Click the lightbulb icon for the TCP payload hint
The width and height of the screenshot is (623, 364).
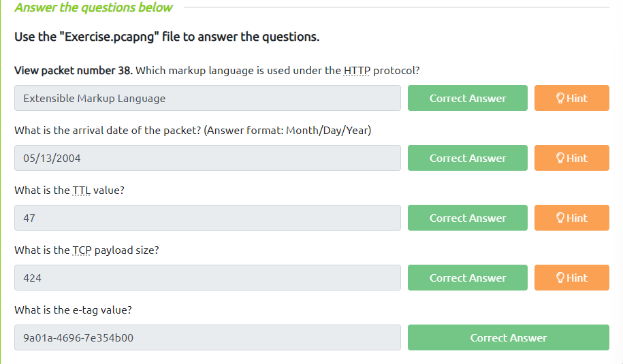tap(560, 278)
